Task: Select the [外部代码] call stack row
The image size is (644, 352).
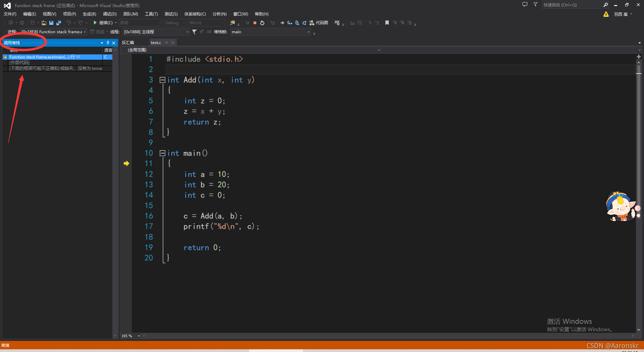Action: (x=57, y=63)
